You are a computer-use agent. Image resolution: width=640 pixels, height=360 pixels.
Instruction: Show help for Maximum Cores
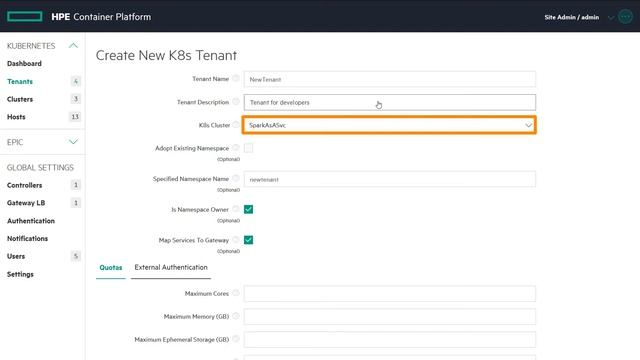(x=236, y=293)
